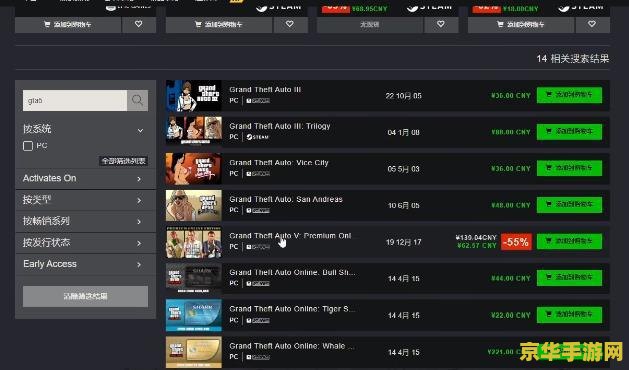The width and height of the screenshot is (629, 370).
Task: Add Grand Theft Auto: San Andreas to cart
Action: pyautogui.click(x=569, y=205)
